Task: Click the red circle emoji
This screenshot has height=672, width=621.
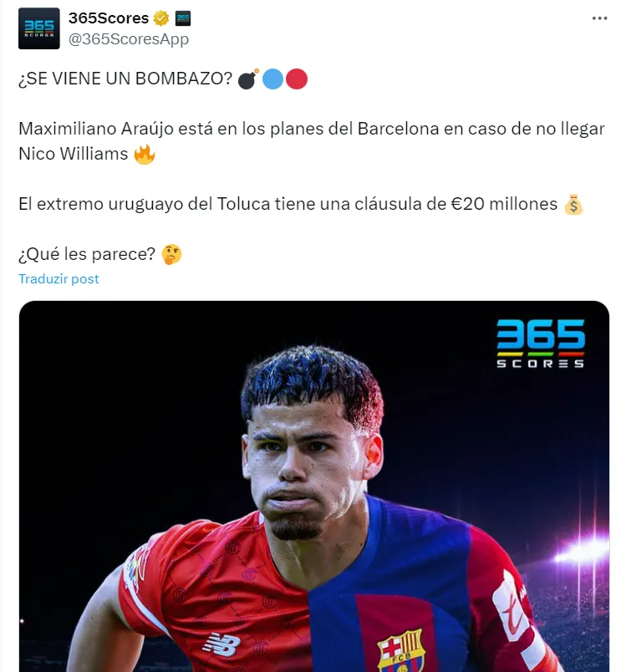Action: (297, 79)
